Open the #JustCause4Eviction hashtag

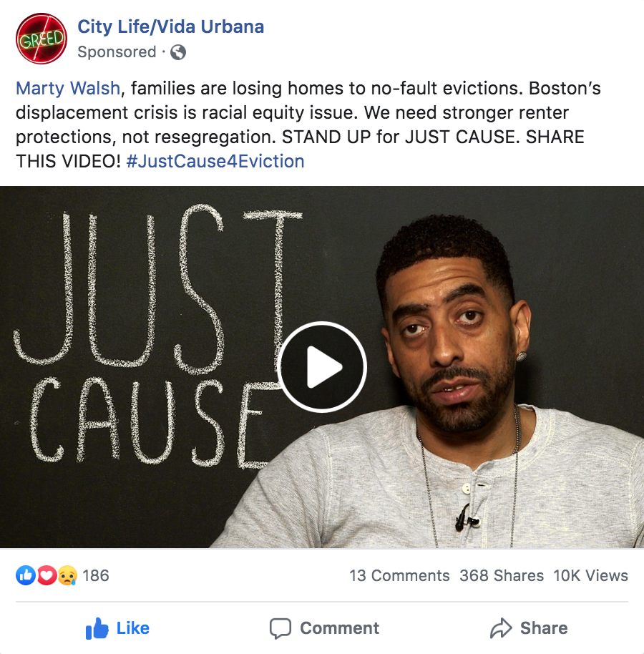215,161
